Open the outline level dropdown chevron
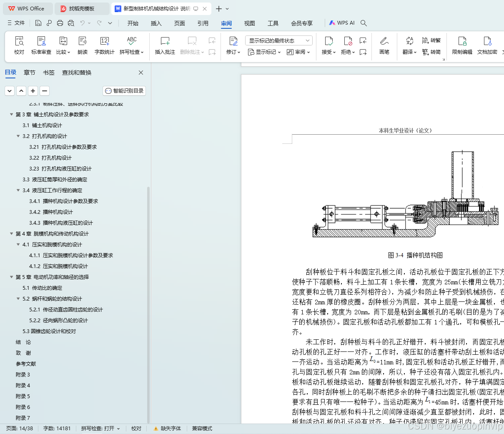This screenshot has width=504, height=434. pyautogui.click(x=10, y=90)
